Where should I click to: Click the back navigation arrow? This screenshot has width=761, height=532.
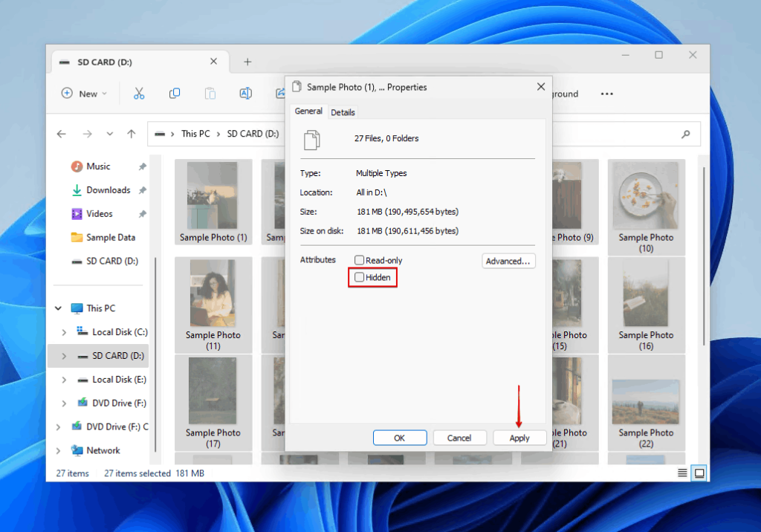pyautogui.click(x=62, y=134)
